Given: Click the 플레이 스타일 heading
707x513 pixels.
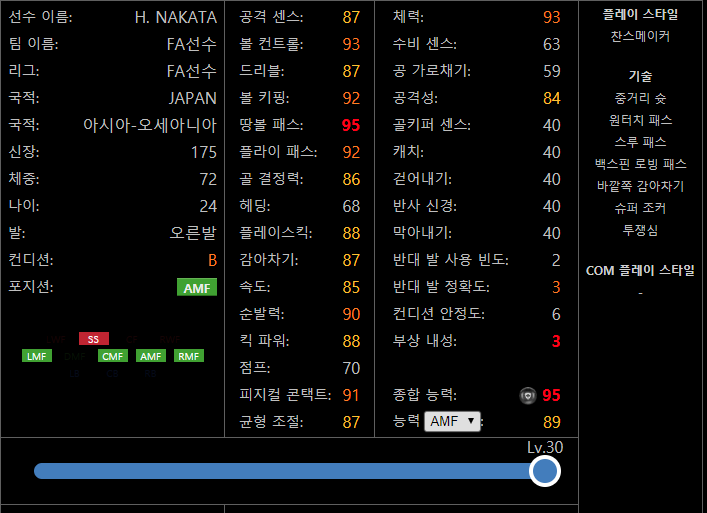Looking at the screenshot, I should (x=640, y=14).
